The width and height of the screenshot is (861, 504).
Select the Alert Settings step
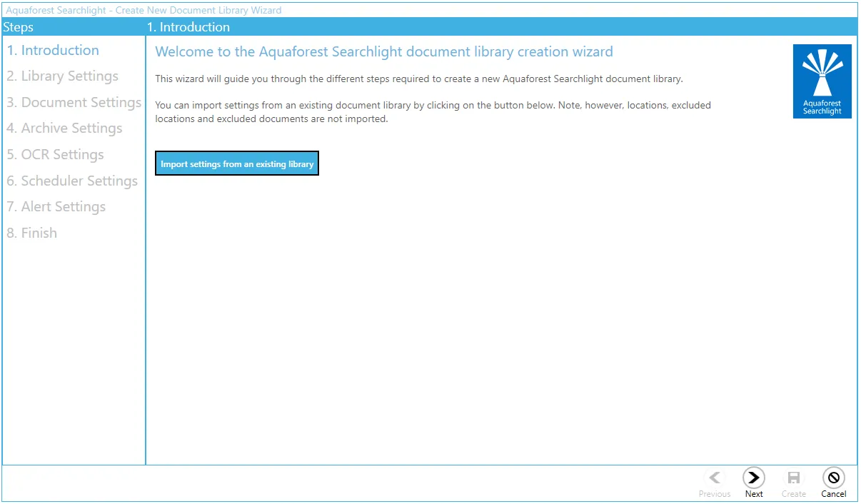point(56,207)
